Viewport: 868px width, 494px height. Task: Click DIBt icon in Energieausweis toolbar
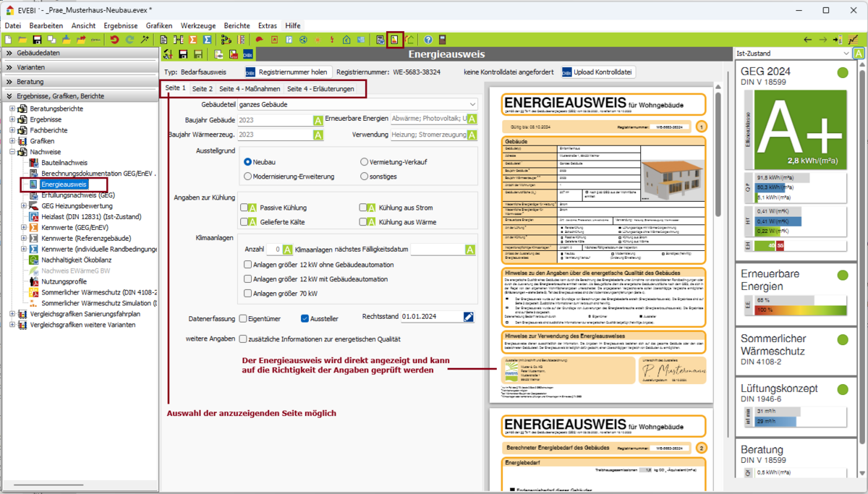coord(247,54)
